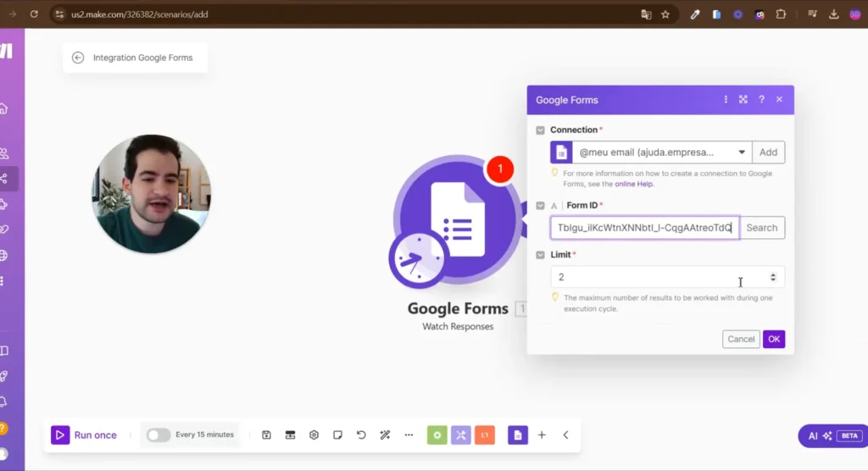This screenshot has width=868, height=471.
Task: Collapse the Limit field toggle
Action: point(540,255)
